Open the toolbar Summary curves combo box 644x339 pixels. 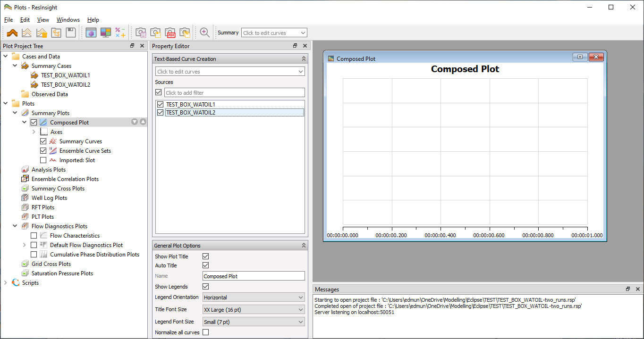click(x=274, y=33)
